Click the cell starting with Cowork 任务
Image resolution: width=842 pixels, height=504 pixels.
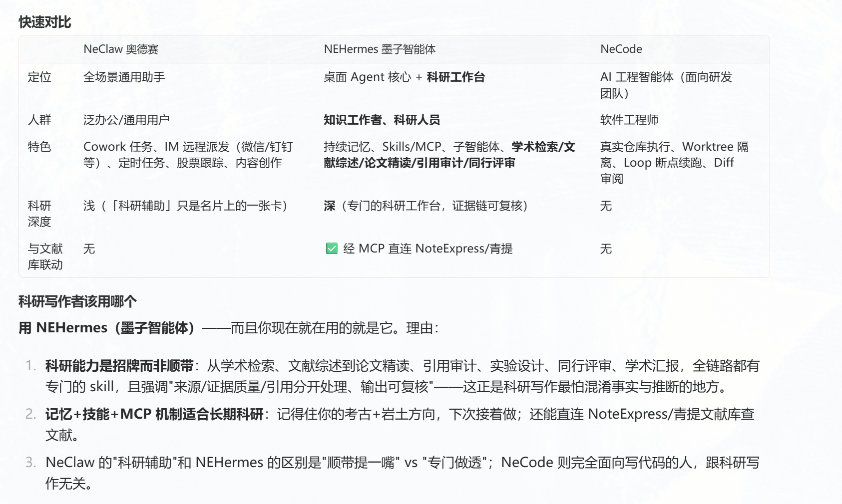tap(188, 155)
